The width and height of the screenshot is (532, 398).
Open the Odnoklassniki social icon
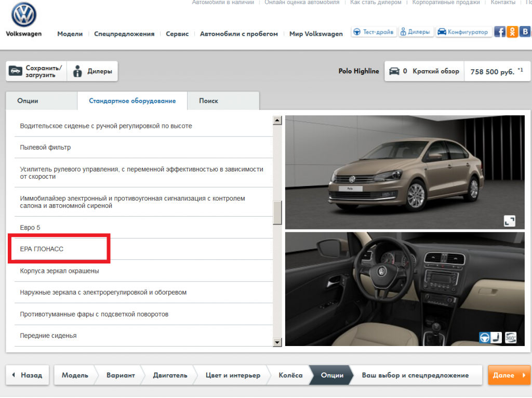[512, 32]
